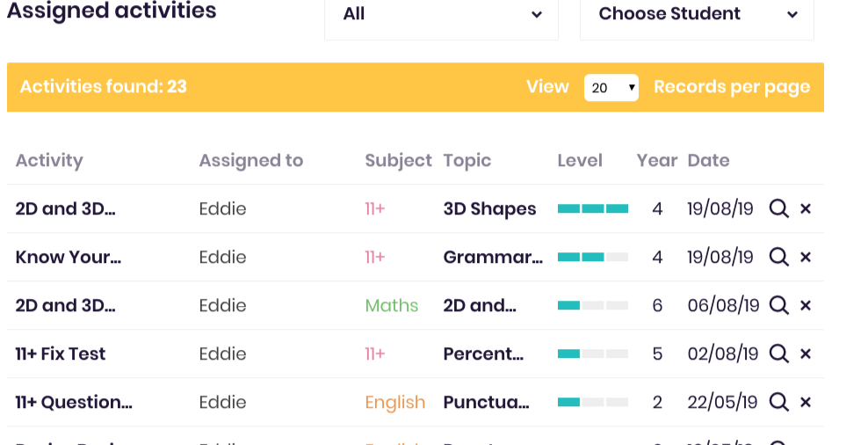Delete the Know Your... Grammar activity
Image resolution: width=868 pixels, height=445 pixels.
tap(806, 257)
